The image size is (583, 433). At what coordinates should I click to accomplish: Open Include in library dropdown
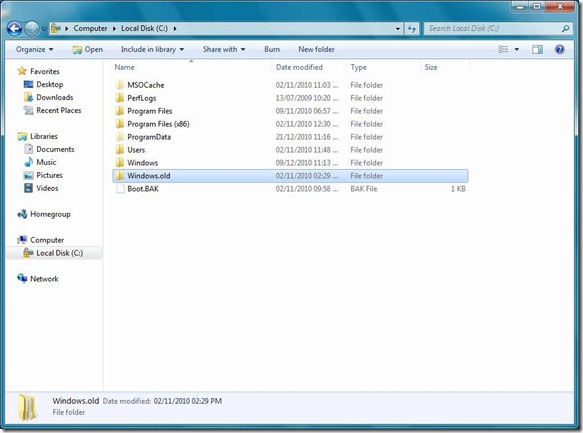pos(152,49)
